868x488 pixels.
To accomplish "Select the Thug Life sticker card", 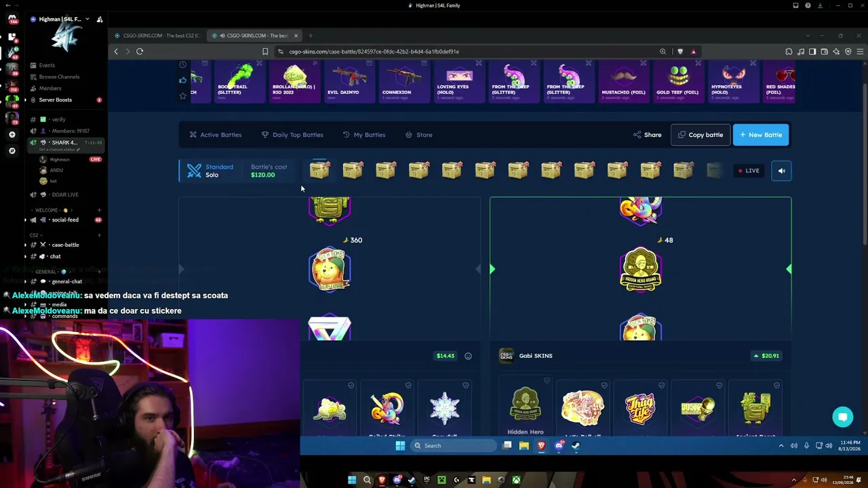I will [640, 408].
